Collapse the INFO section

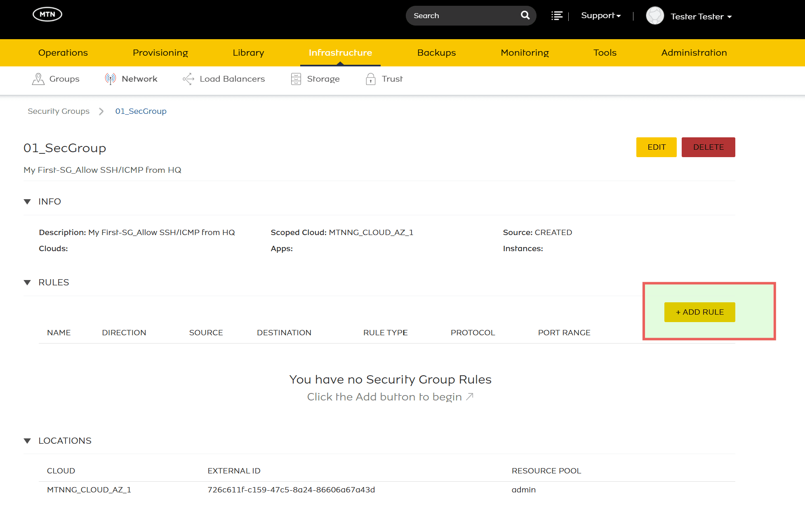[x=28, y=202]
